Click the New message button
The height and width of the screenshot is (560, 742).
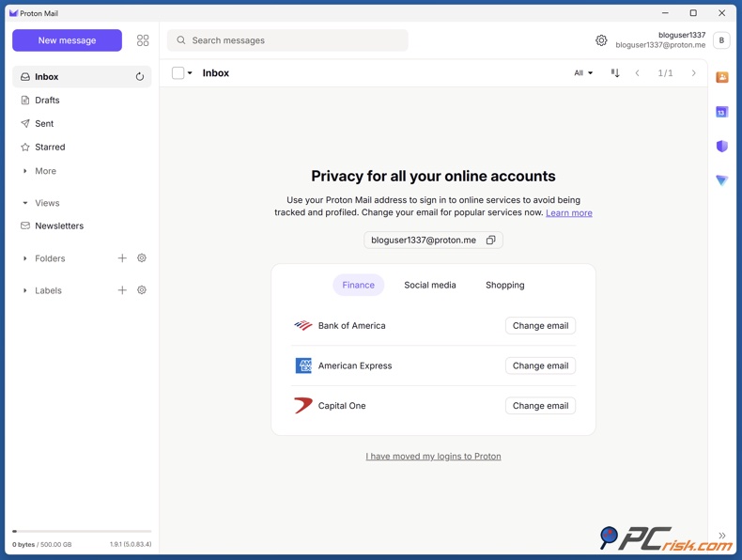(67, 40)
